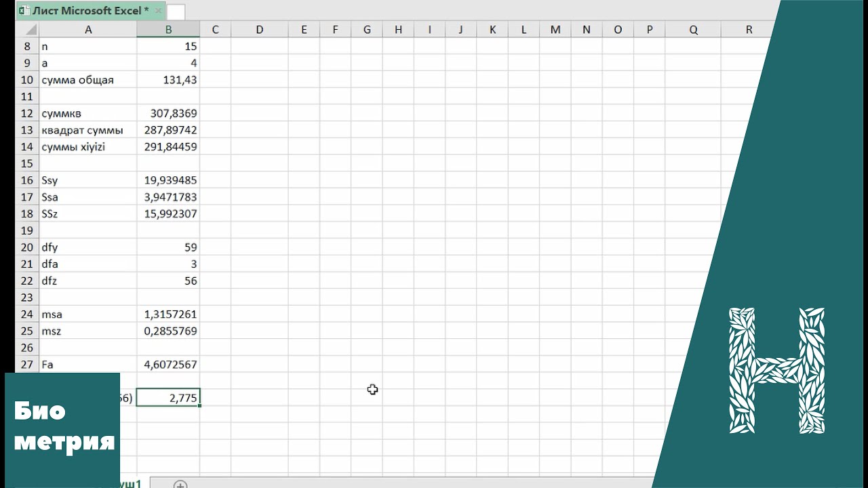868x488 pixels.
Task: Click the cell labeled 'a' in column A
Action: [88, 63]
